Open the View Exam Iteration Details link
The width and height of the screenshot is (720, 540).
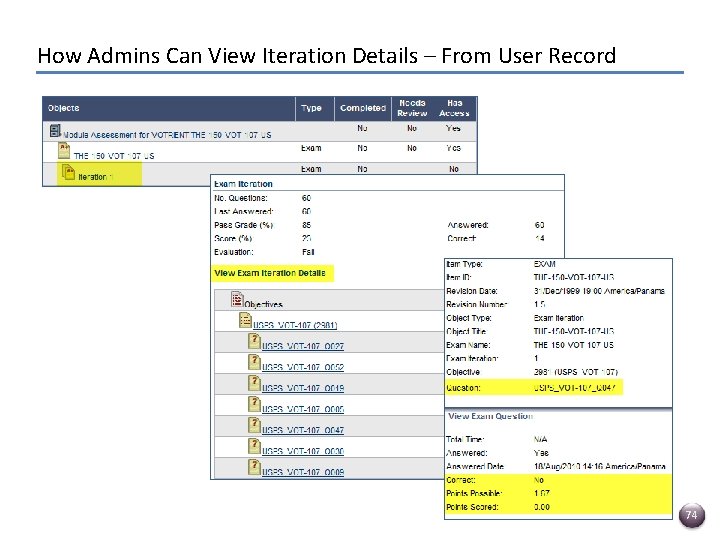270,273
